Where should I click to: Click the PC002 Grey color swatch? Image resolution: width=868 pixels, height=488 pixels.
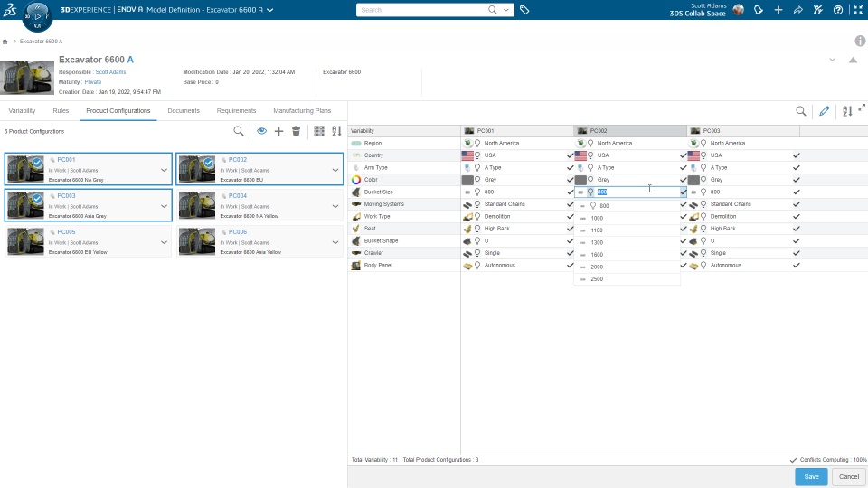pos(580,180)
